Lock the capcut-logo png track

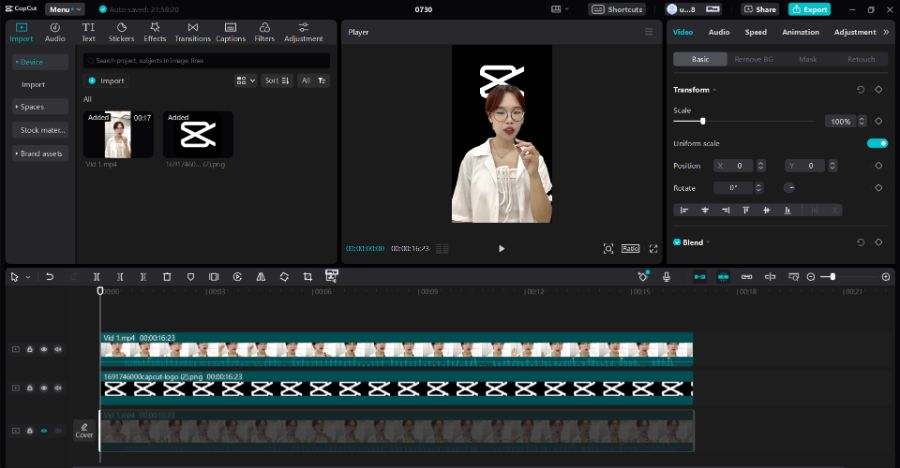30,388
